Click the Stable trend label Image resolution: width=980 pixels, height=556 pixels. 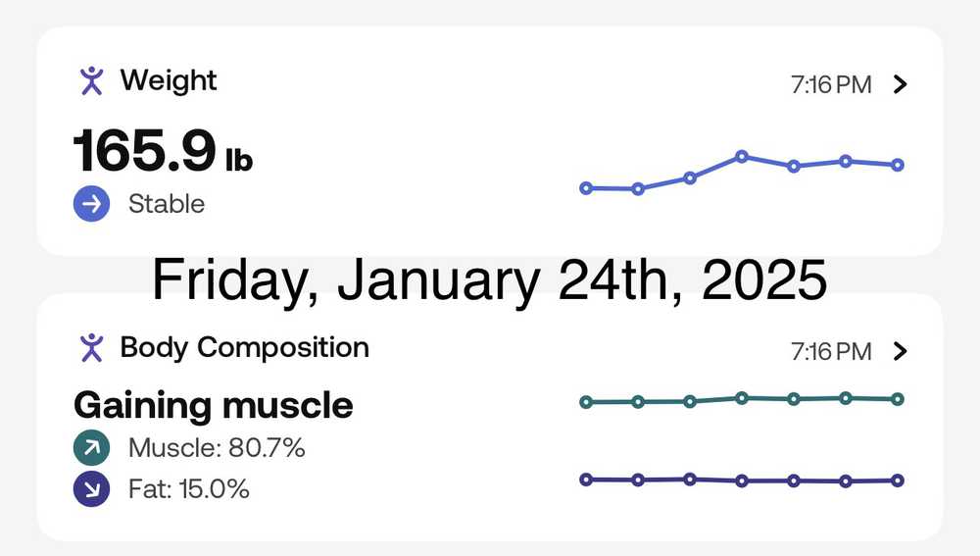point(167,204)
